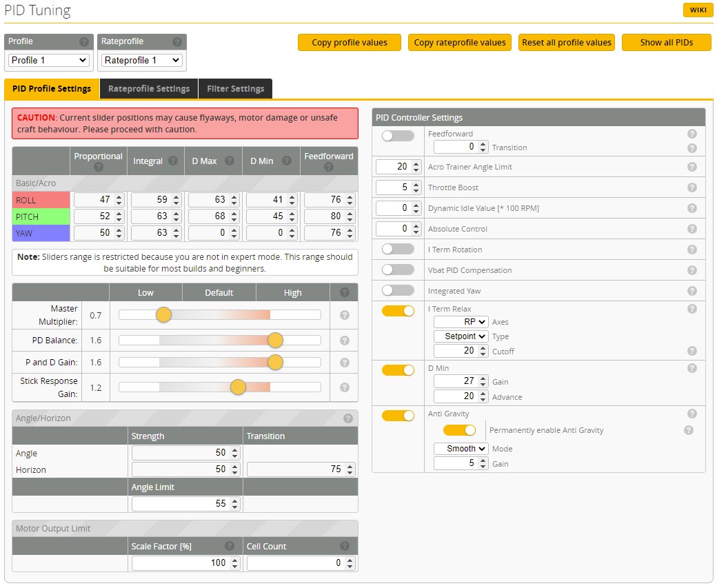The image size is (717, 588).
Task: Click the PD Balance slider handle
Action: (275, 341)
